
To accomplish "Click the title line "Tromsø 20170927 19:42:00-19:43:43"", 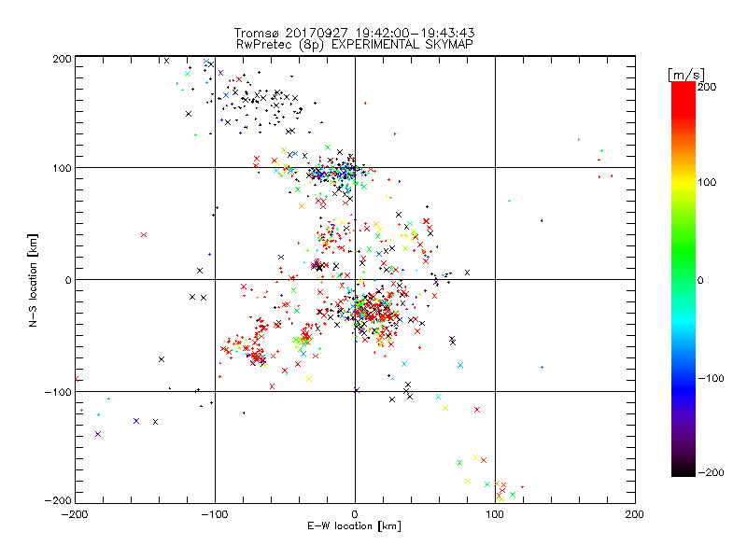I will tap(354, 33).
